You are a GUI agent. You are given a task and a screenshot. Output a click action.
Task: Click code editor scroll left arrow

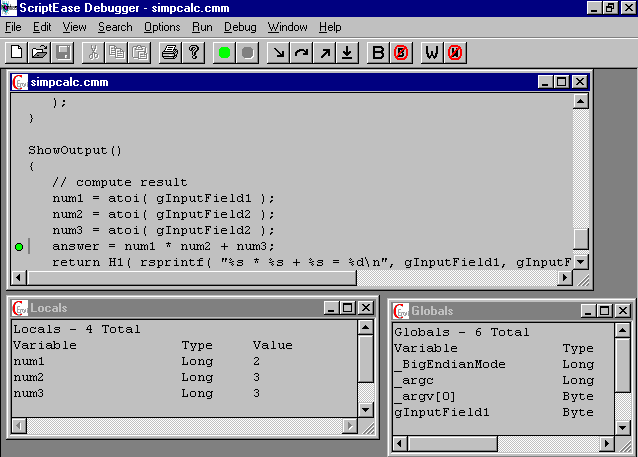coord(18,278)
